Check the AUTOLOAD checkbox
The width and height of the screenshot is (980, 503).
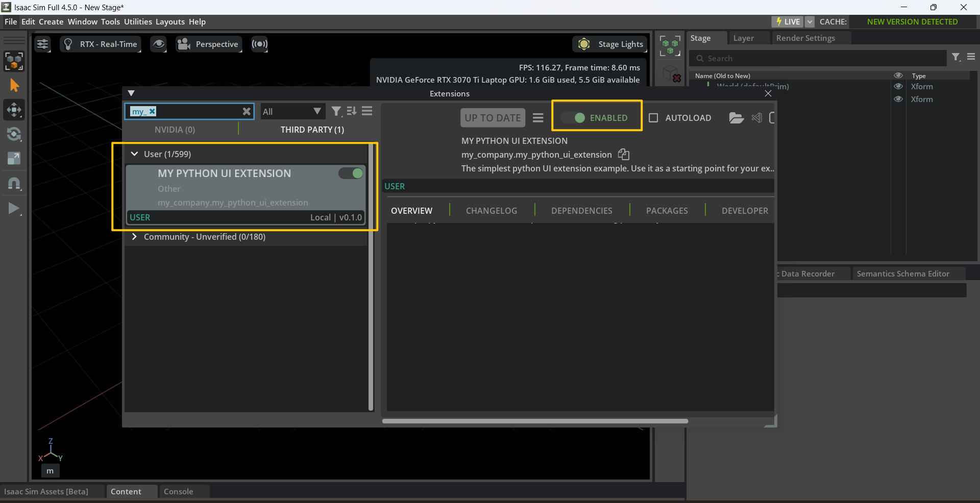[x=653, y=118]
